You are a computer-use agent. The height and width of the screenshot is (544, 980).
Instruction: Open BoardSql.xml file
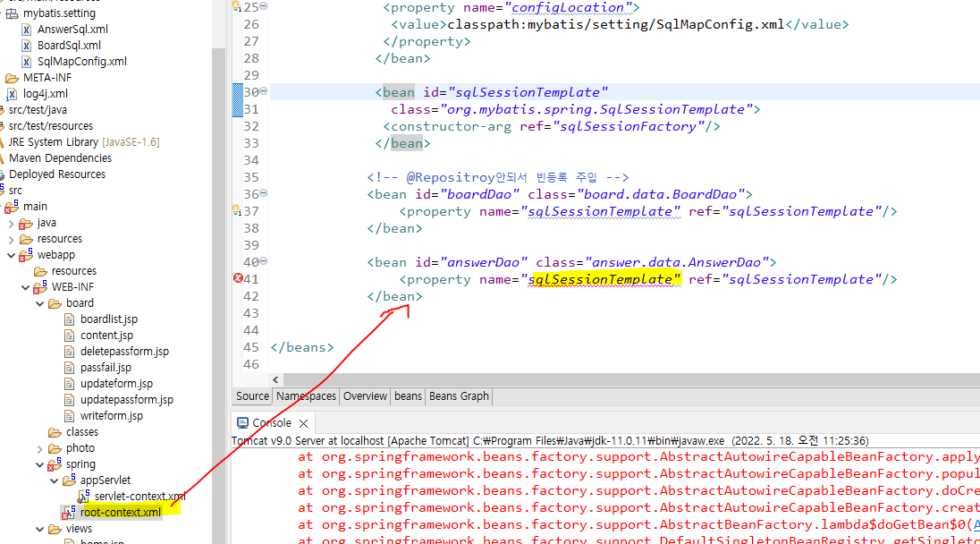coord(69,46)
